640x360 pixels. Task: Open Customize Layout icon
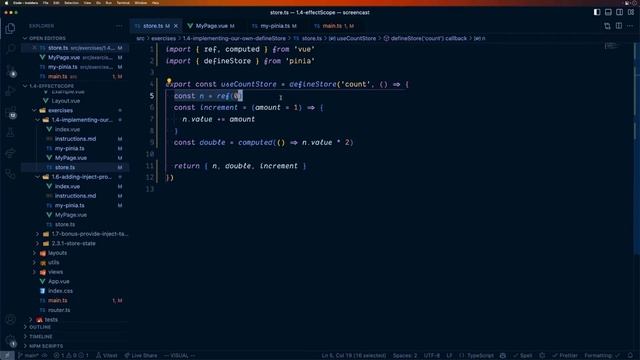(631, 12)
